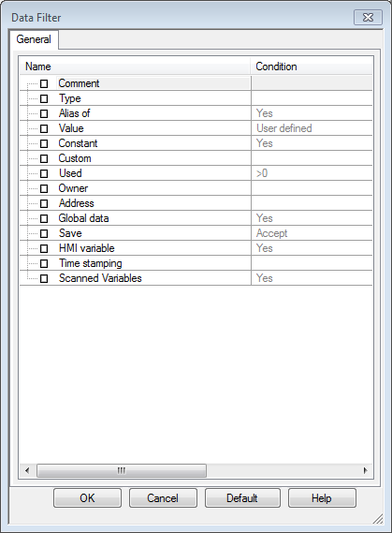Enable the Comment filter checkbox

(x=44, y=83)
